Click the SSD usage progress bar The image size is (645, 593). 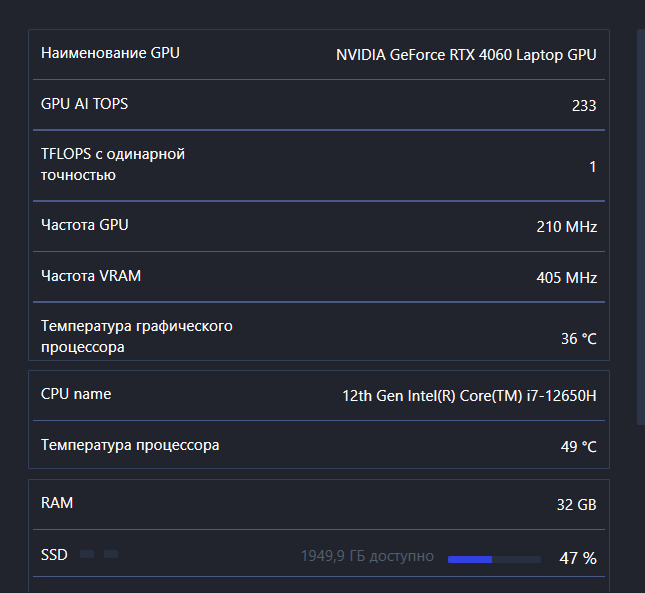[x=494, y=559]
